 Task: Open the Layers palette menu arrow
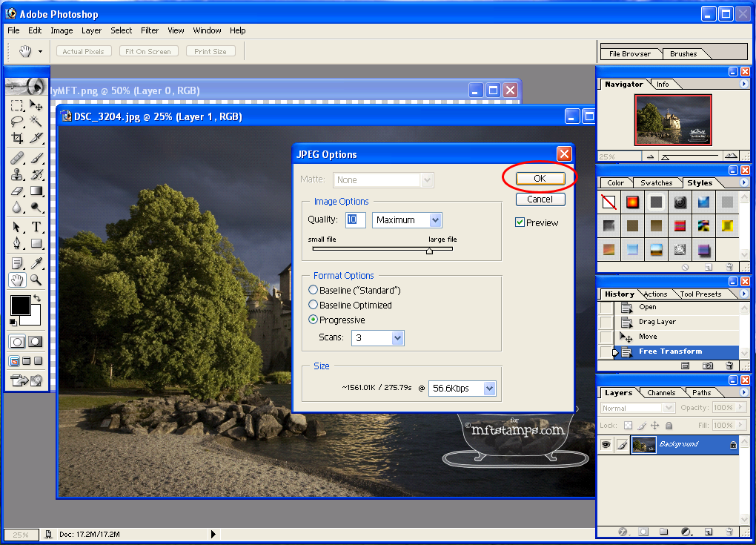743,392
